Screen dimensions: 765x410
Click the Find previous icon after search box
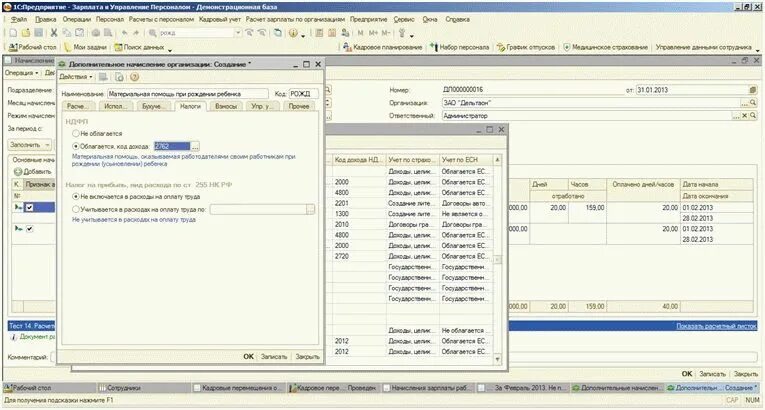tap(262, 33)
